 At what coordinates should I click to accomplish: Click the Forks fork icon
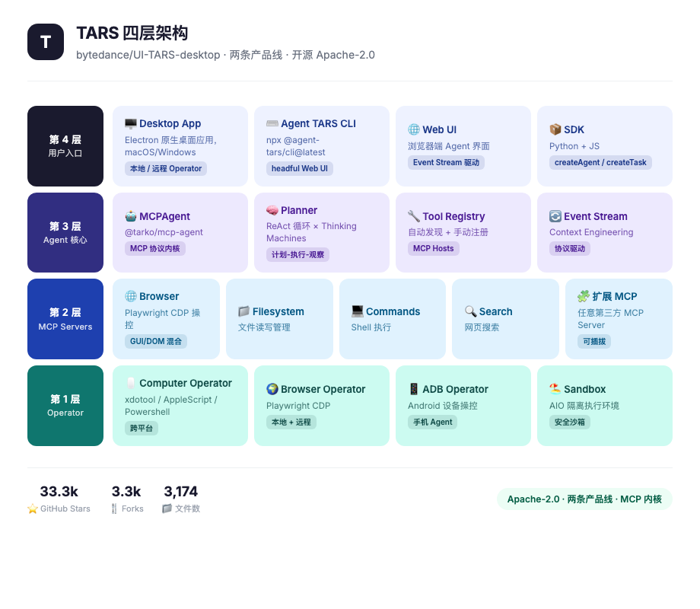(114, 509)
